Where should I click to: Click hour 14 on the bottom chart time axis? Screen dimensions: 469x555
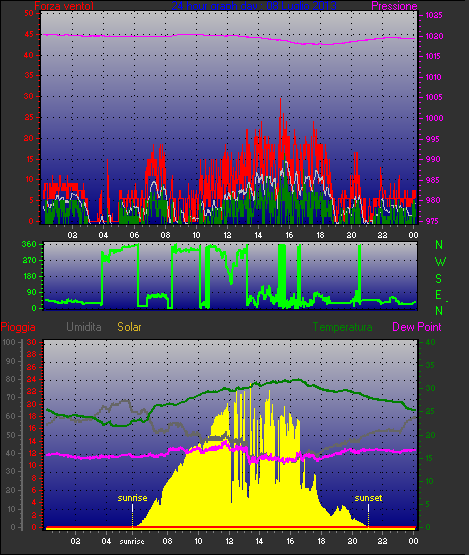click(x=259, y=541)
